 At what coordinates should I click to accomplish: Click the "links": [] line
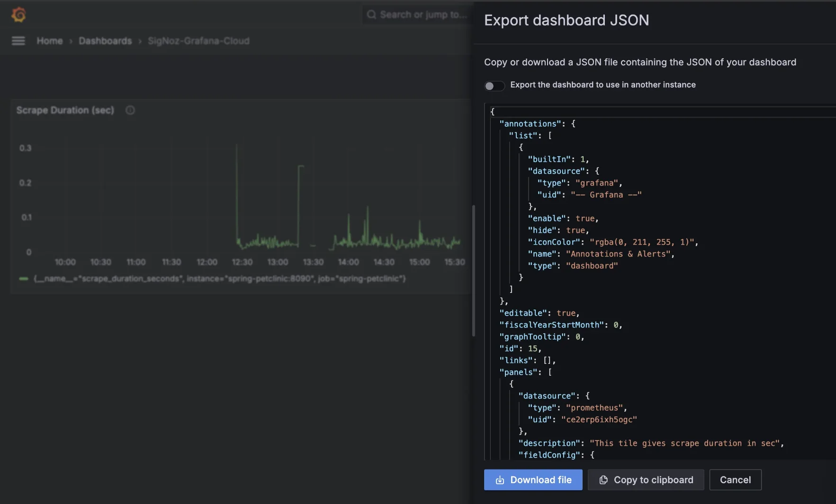528,360
